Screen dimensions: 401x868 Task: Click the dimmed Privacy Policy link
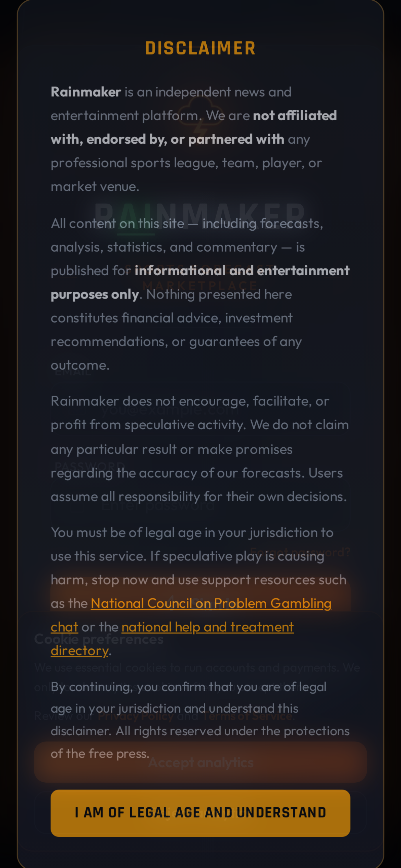[x=136, y=716]
